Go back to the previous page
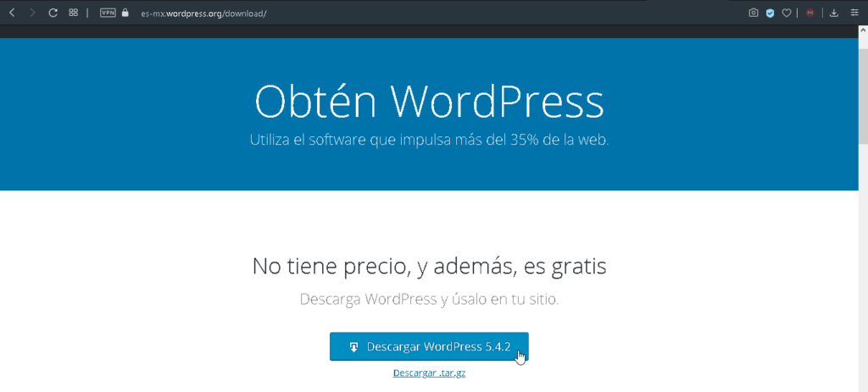This screenshot has height=392, width=868. coord(12,13)
